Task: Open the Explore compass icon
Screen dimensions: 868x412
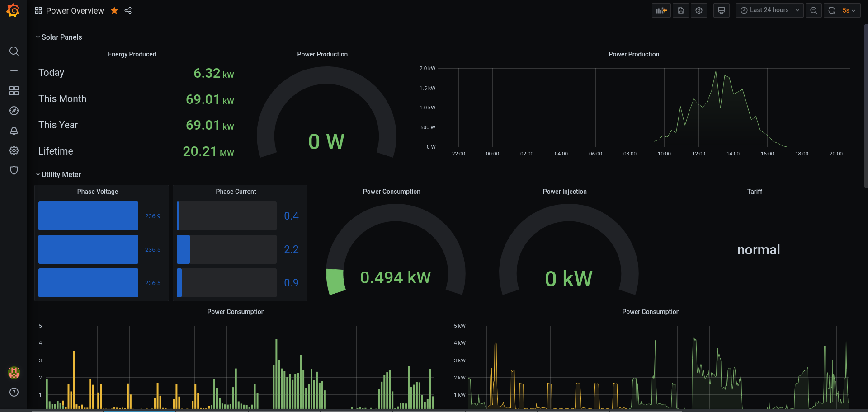Action: click(14, 111)
